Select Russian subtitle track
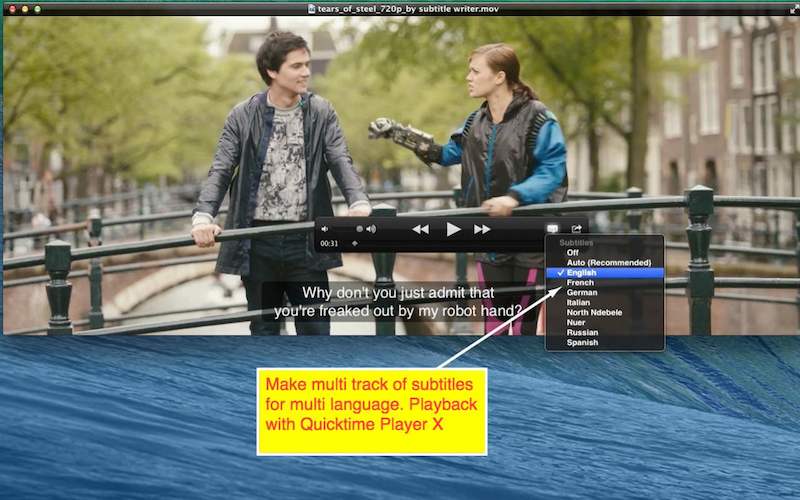Viewport: 800px width, 500px height. tap(605, 332)
